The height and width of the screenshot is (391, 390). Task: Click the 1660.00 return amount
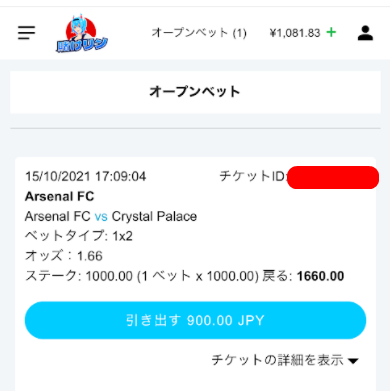pos(320,276)
